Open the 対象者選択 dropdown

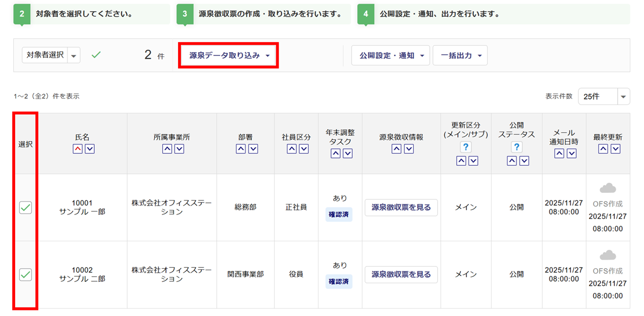pyautogui.click(x=74, y=55)
